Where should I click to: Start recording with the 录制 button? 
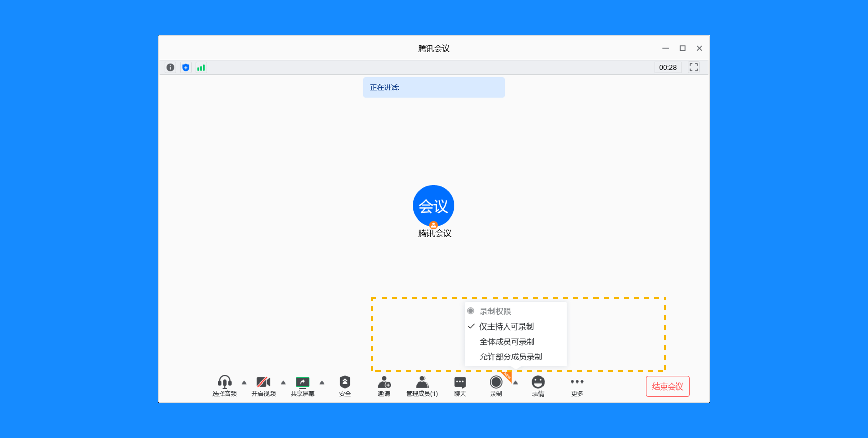[x=496, y=386]
